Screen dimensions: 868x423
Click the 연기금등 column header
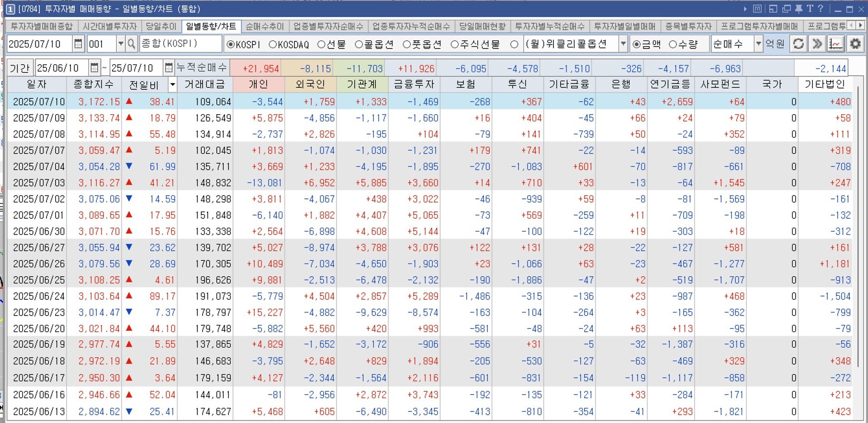670,84
